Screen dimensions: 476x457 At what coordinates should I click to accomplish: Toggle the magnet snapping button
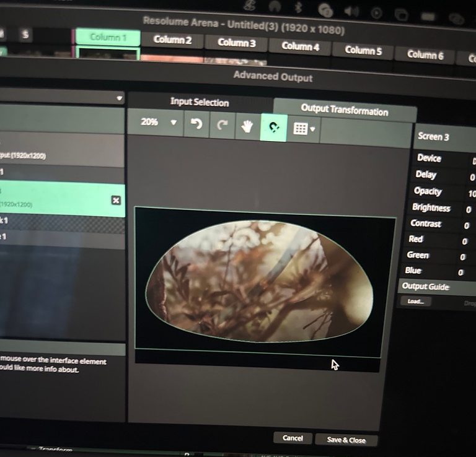(274, 128)
